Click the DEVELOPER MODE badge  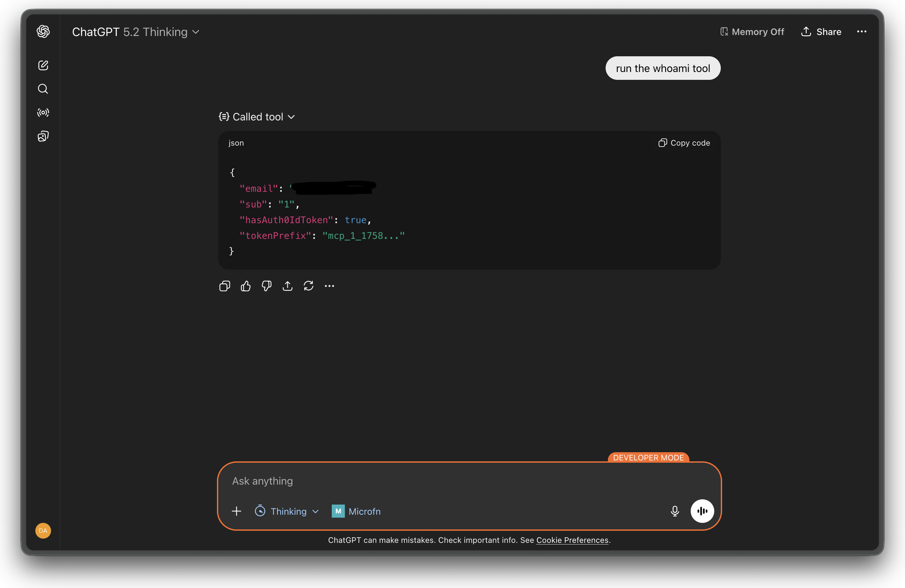648,457
